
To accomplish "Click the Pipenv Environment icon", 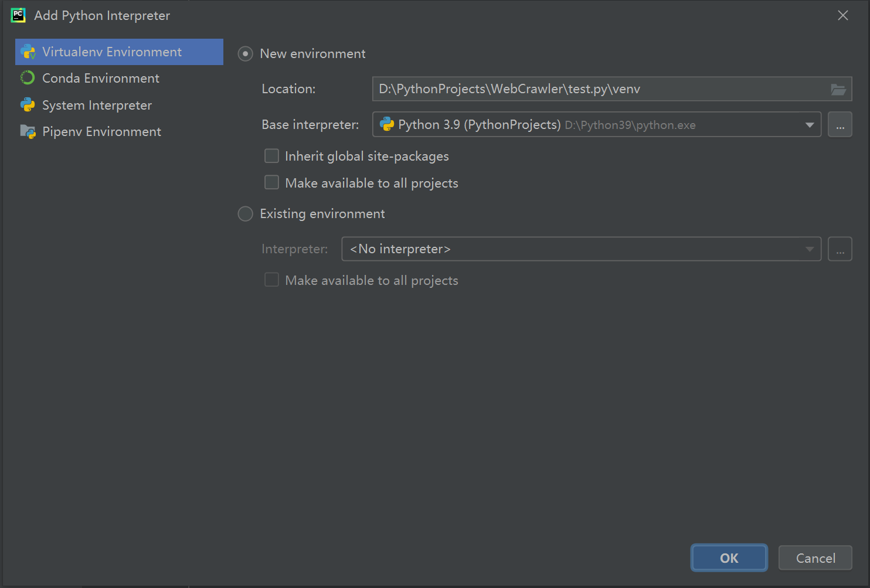I will pos(28,131).
